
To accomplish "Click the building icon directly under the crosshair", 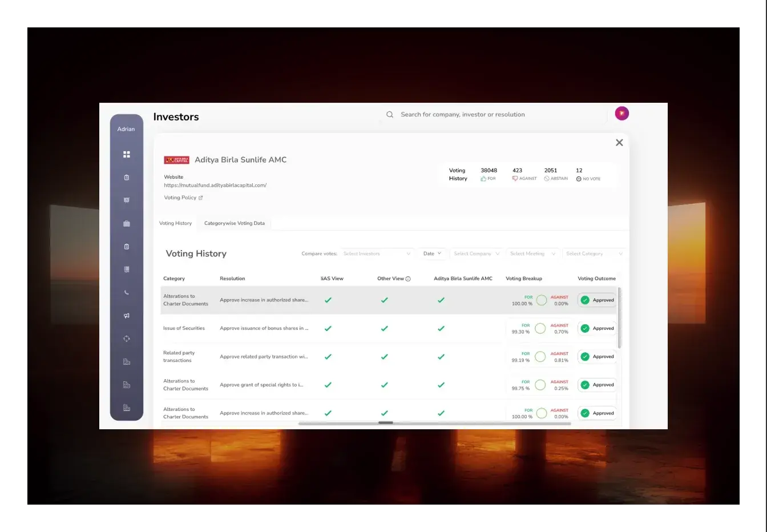I will click(x=127, y=362).
